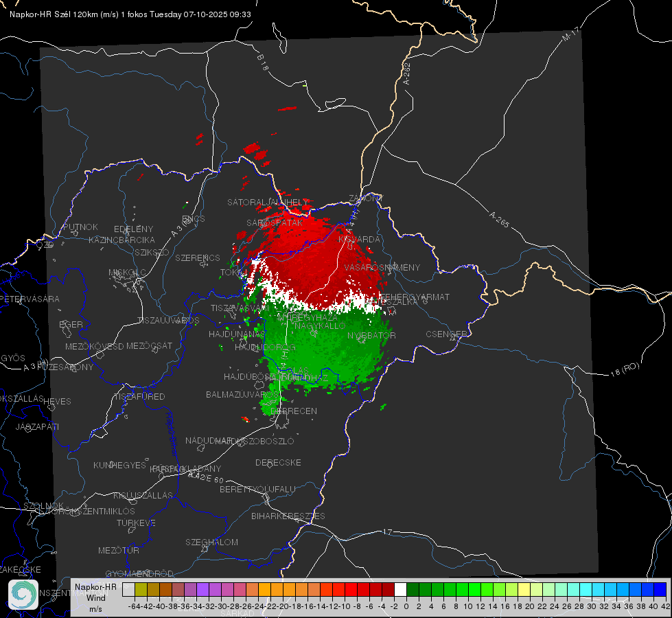The image size is (672, 618).
Task: Click the MEZOTUR town label
Action: click(x=119, y=550)
